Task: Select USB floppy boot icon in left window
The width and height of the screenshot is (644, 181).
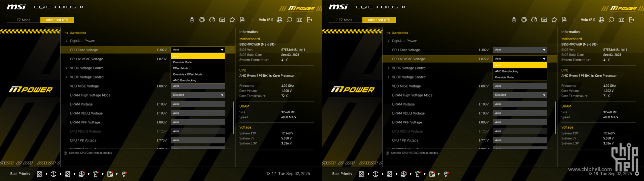Action: pyautogui.click(x=110, y=174)
